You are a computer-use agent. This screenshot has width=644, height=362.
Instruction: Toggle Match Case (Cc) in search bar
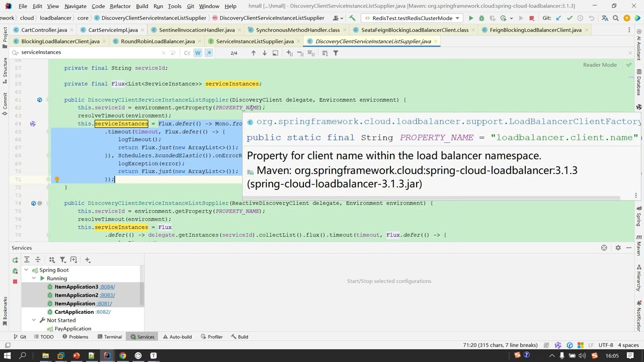pyautogui.click(x=187, y=53)
